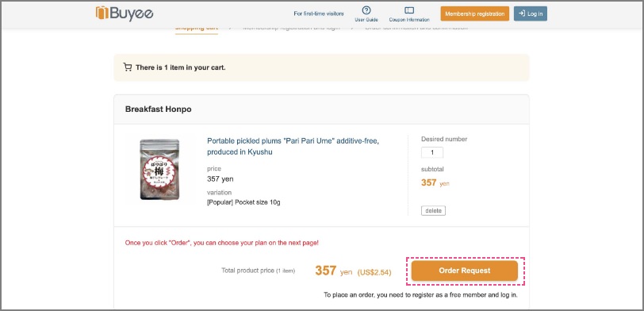This screenshot has width=644, height=311.
Task: Select the Shopping cart step tab
Action: pos(197,29)
